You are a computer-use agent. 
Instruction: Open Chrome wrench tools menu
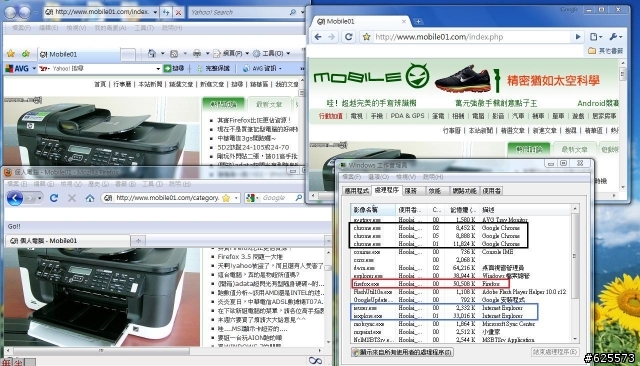(615, 37)
